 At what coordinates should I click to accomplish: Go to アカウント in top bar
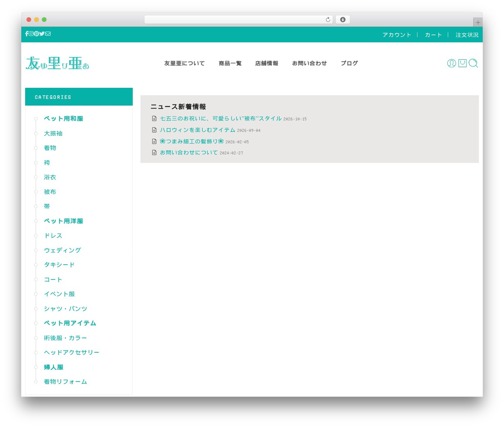397,35
